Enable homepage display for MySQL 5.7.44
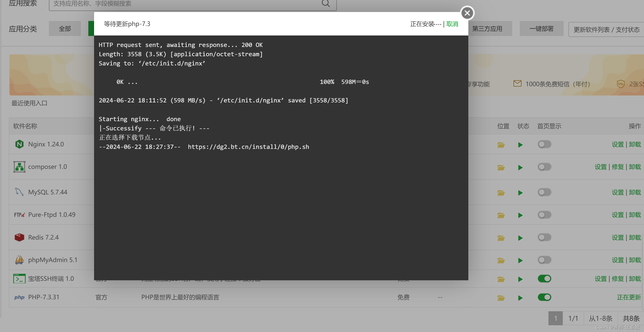Viewport: 644px width, 332px height. tap(544, 192)
